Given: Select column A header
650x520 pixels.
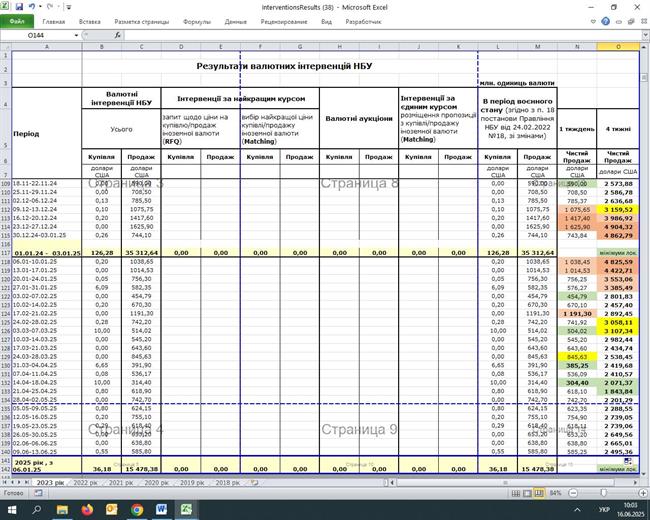Looking at the screenshot, I should 47,47.
